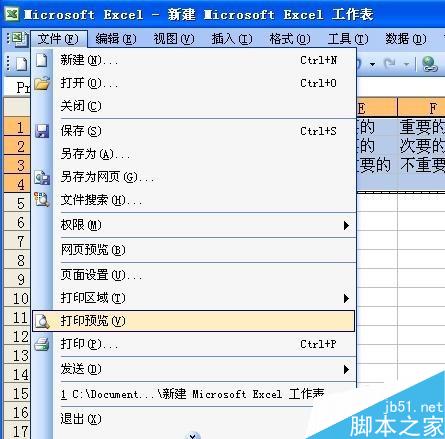Select row 13 header
Screen dimensions: 445x439
17,355
